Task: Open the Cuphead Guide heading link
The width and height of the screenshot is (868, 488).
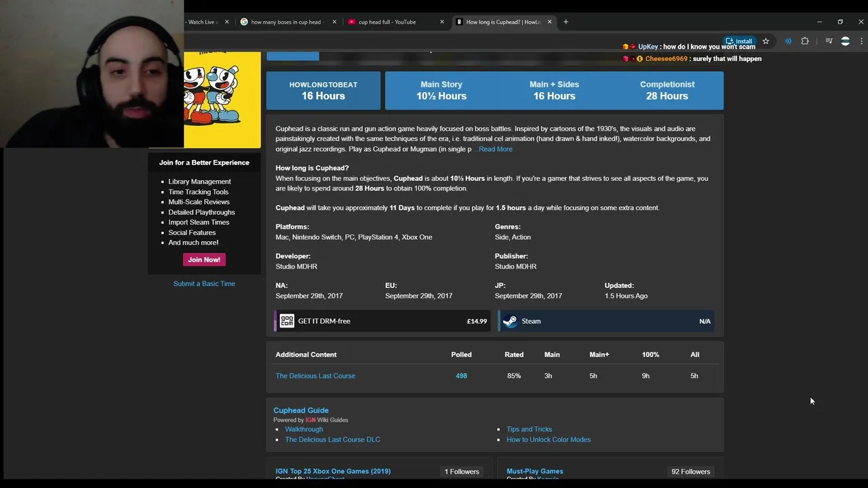Action: (301, 410)
